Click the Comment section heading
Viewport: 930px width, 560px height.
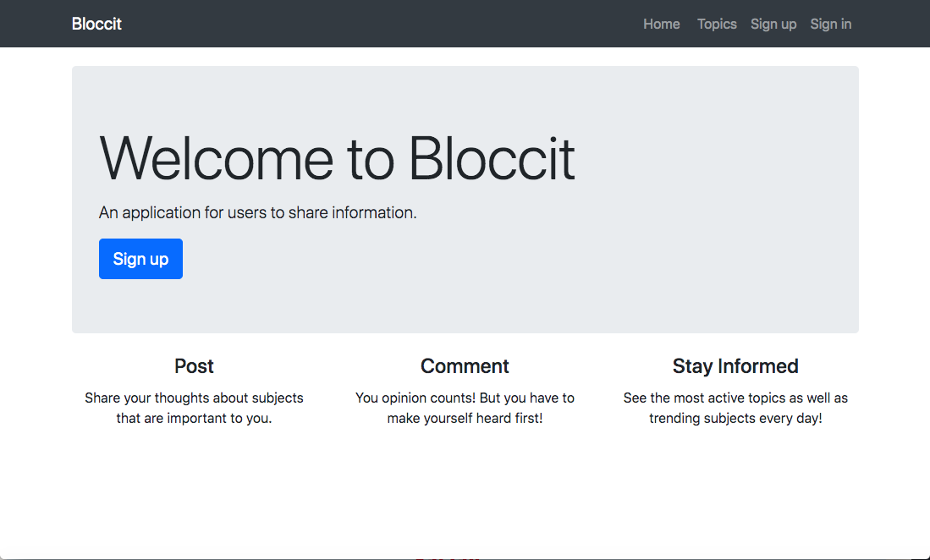click(465, 365)
